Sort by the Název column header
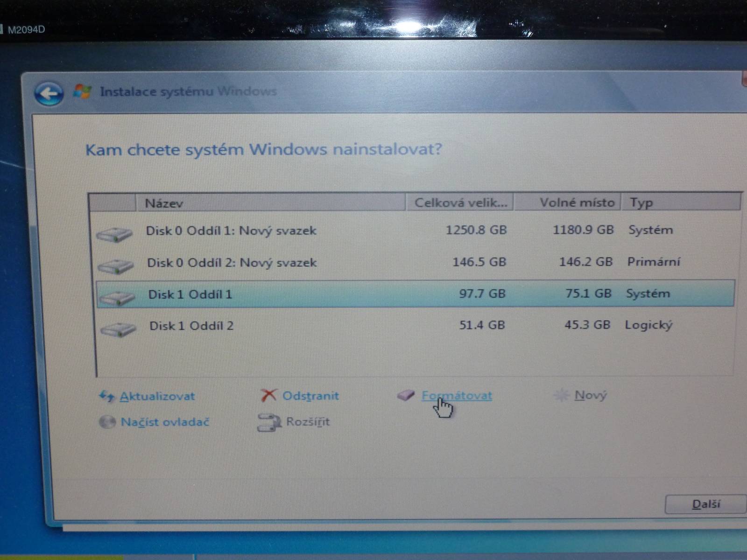Screen dimensions: 747x560 (271, 203)
